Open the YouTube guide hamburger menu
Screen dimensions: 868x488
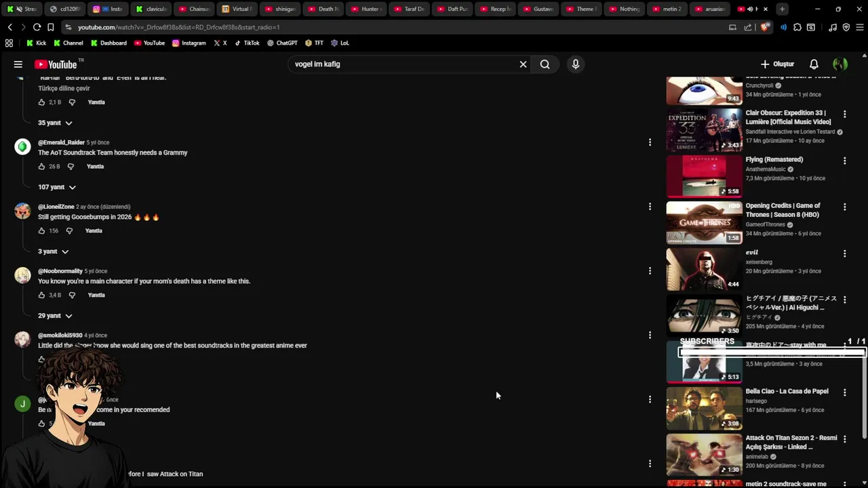[x=18, y=64]
